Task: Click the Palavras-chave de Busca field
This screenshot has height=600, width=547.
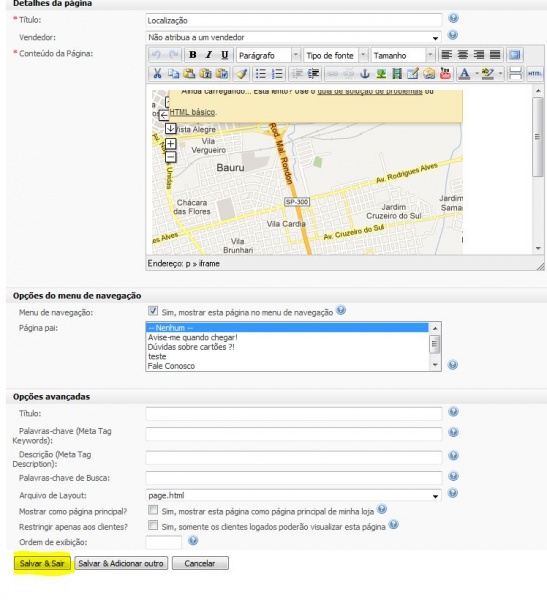Action: coord(294,478)
